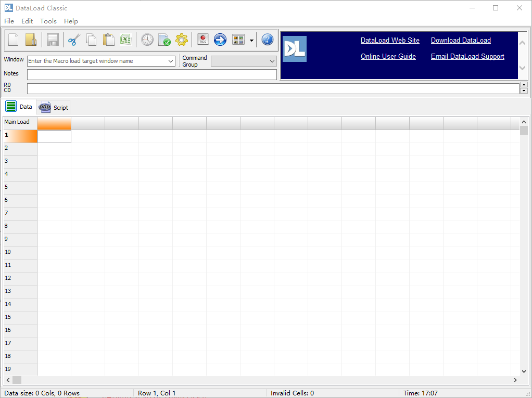Click stepper down arrow beside cell contents field
This screenshot has width=532, height=398.
coord(524,91)
